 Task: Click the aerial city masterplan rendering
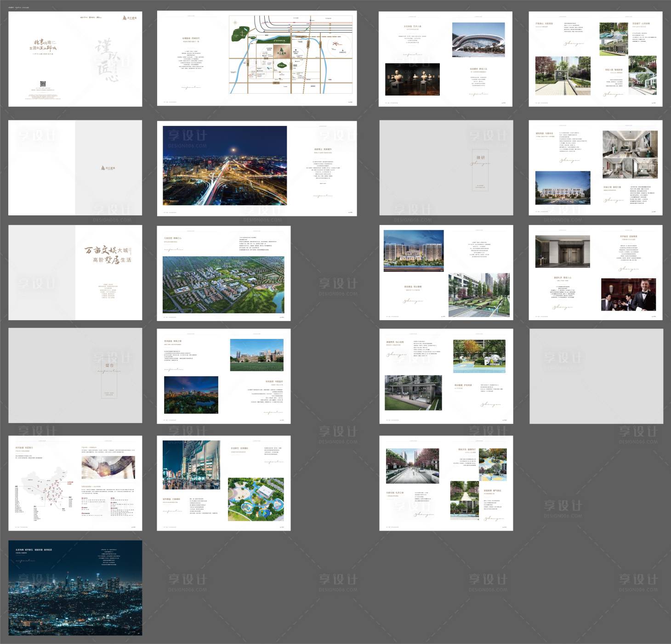tap(223, 285)
